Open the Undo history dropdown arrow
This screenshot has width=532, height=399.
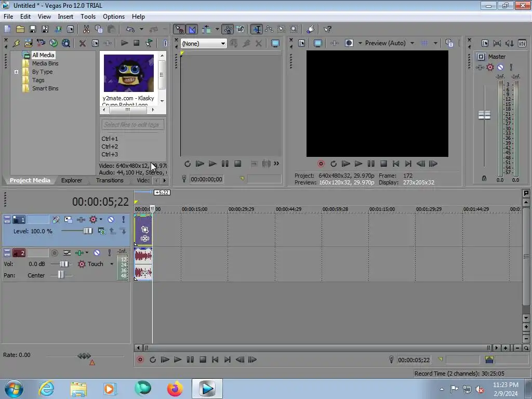[141, 29]
